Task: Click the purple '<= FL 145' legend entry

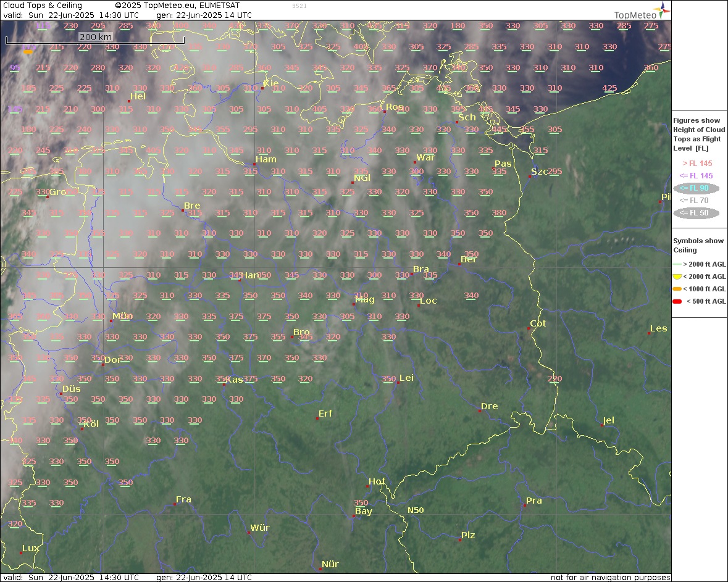Action: tap(696, 175)
